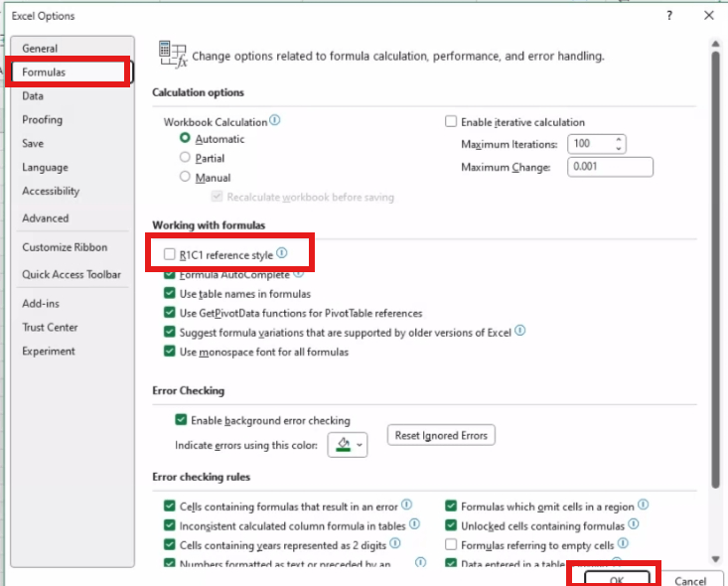Toggle Use table names in formulas
Screen dimensions: 728x586
point(170,293)
